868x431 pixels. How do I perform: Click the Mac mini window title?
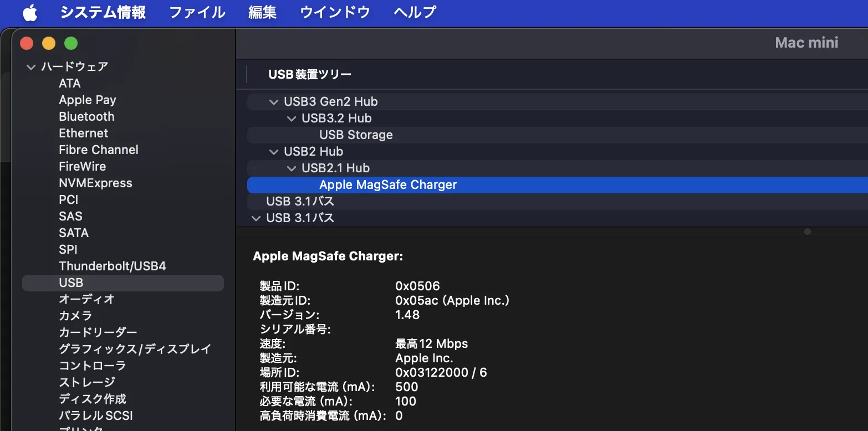tap(806, 43)
